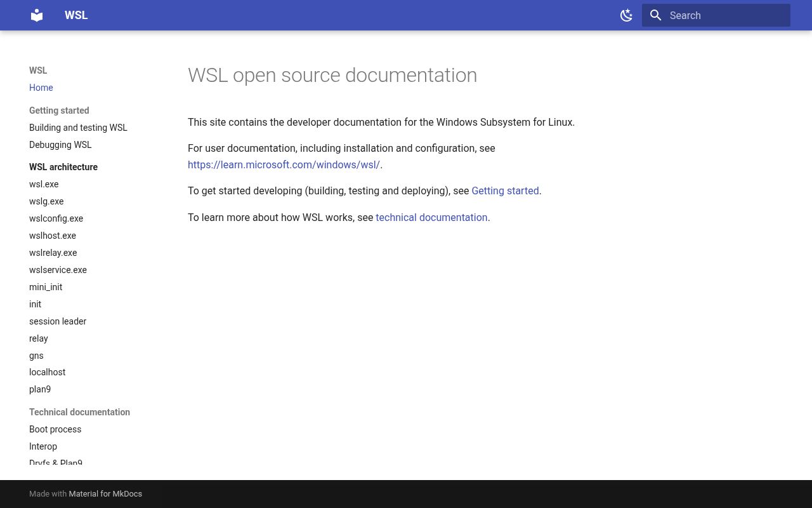
Task: Follow the Getting started inline link
Action: 505,190
